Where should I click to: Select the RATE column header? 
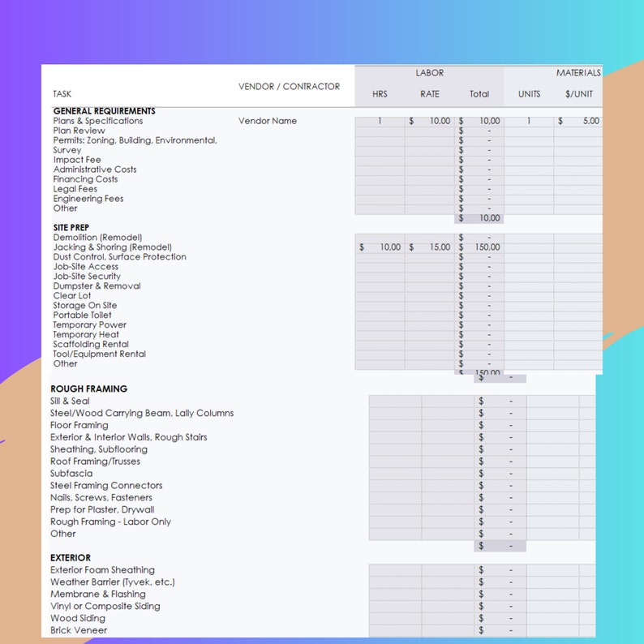tap(430, 94)
